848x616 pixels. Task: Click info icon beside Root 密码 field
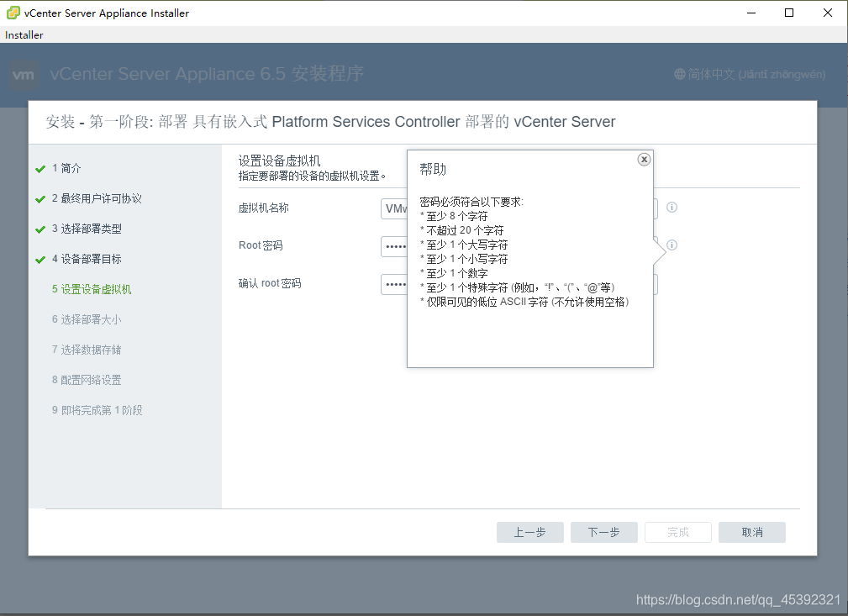(672, 245)
